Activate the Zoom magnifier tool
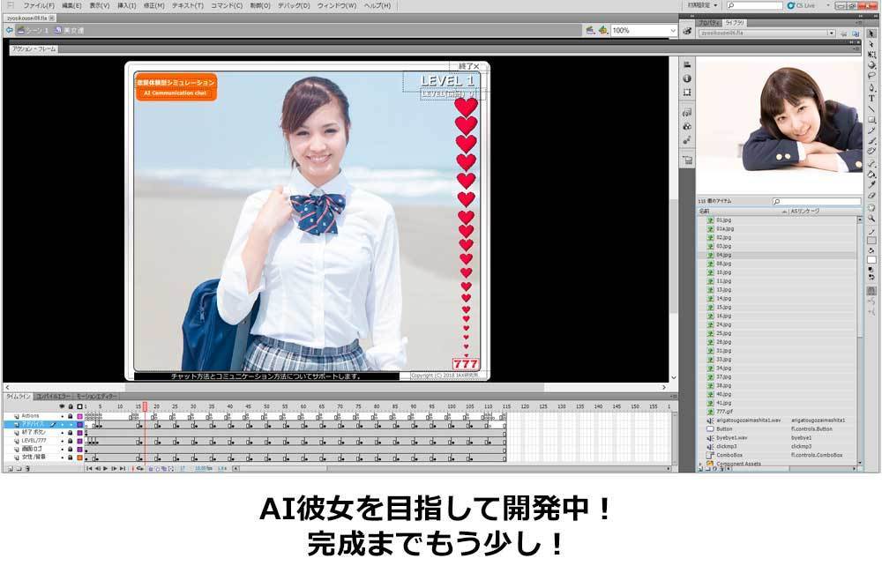This screenshot has width=882, height=588. tap(871, 217)
